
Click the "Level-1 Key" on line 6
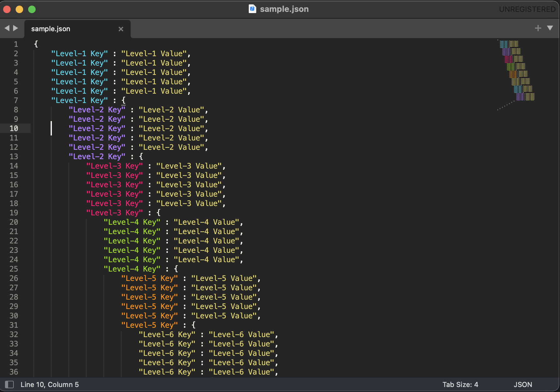tap(79, 91)
